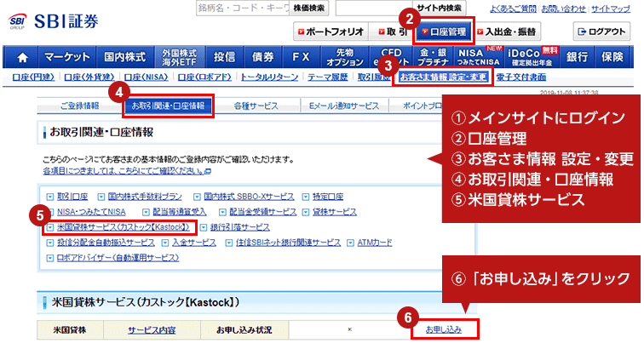Image resolution: width=644 pixels, height=343 pixels.
Task: Go to home via house icon
Action: [x=22, y=57]
